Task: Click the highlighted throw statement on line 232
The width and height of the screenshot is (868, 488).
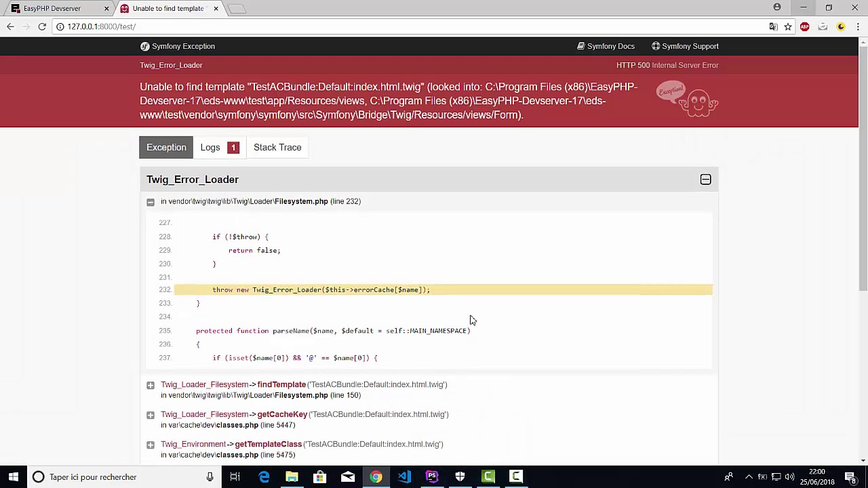Action: click(443, 290)
